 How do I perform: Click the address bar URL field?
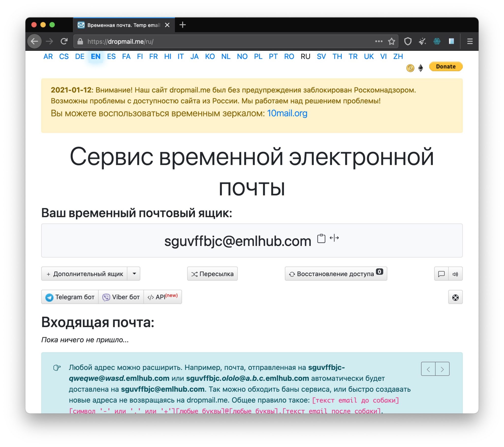coord(222,41)
